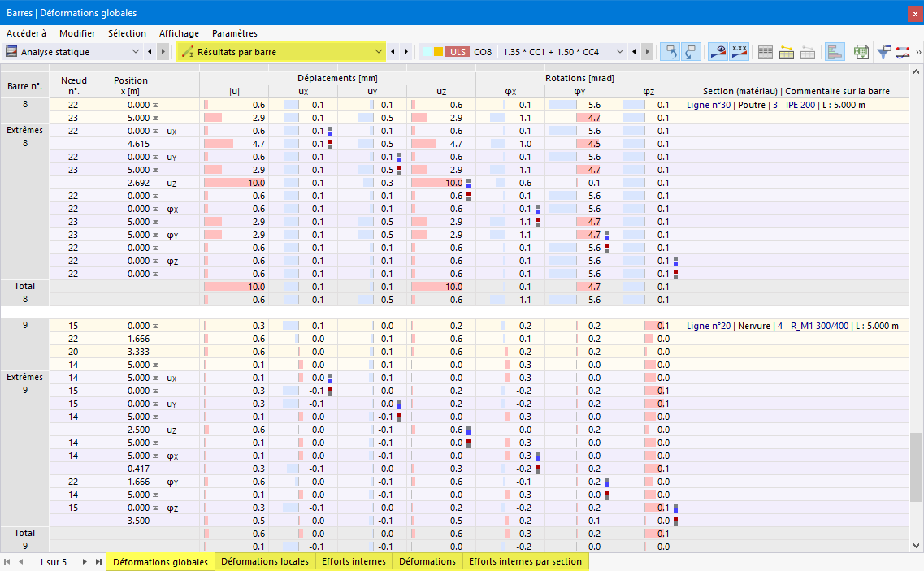
Task: Jump to the first table page
Action: [7, 562]
